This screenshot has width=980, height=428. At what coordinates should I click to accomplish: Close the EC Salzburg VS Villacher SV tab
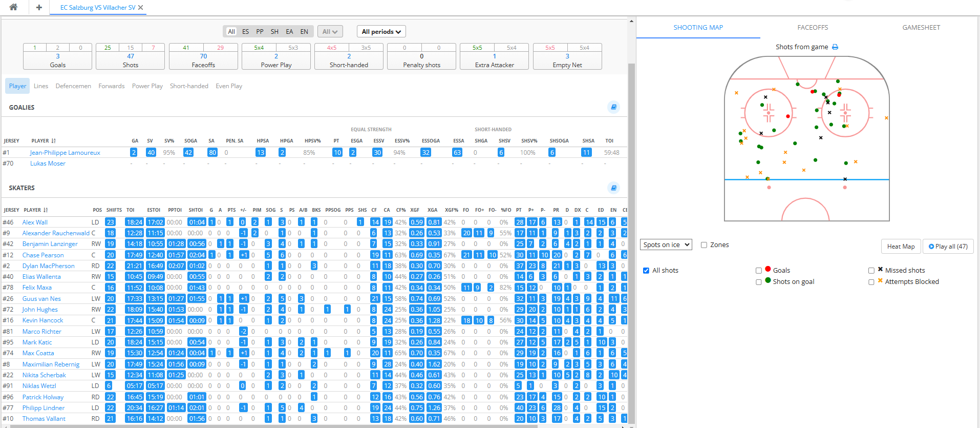[141, 8]
